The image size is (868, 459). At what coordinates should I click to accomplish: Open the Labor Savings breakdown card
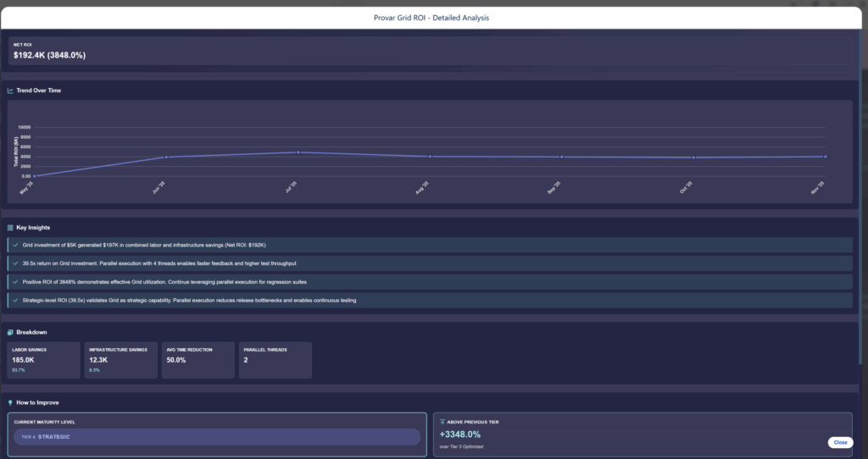pos(44,360)
